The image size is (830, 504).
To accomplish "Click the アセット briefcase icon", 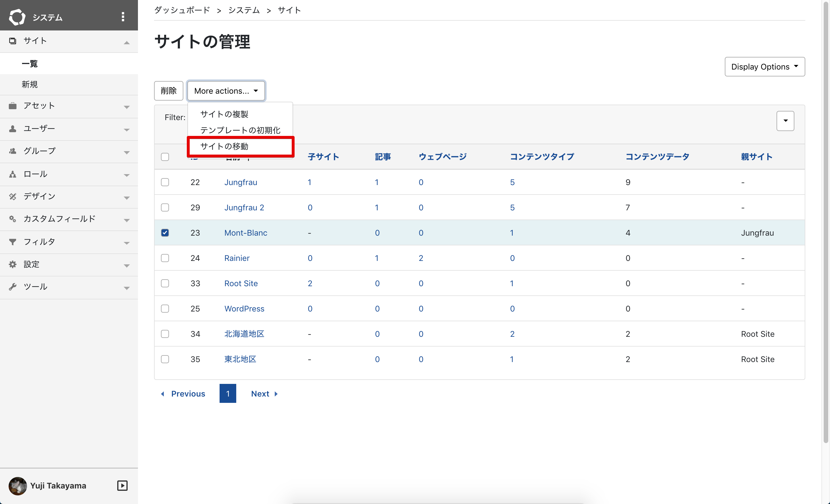I will [13, 106].
